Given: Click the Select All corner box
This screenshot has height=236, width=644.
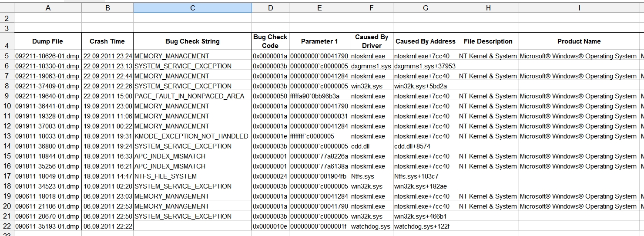Looking at the screenshot, I should 7,8.
